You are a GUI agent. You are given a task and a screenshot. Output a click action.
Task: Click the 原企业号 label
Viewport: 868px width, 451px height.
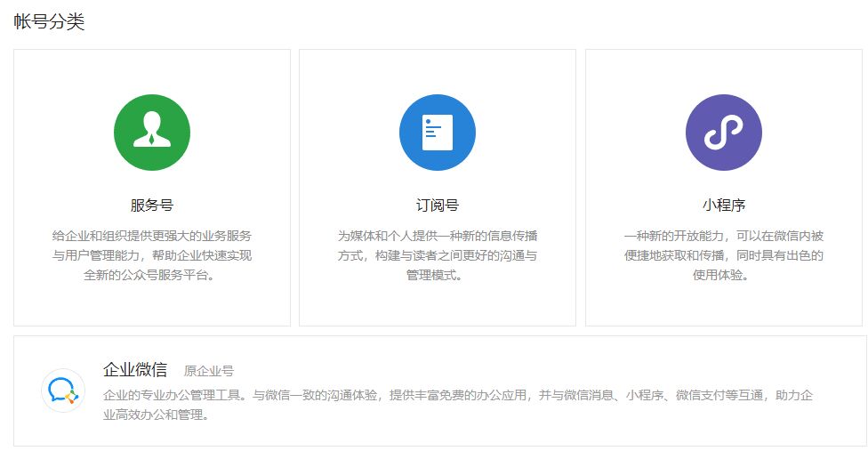(209, 371)
